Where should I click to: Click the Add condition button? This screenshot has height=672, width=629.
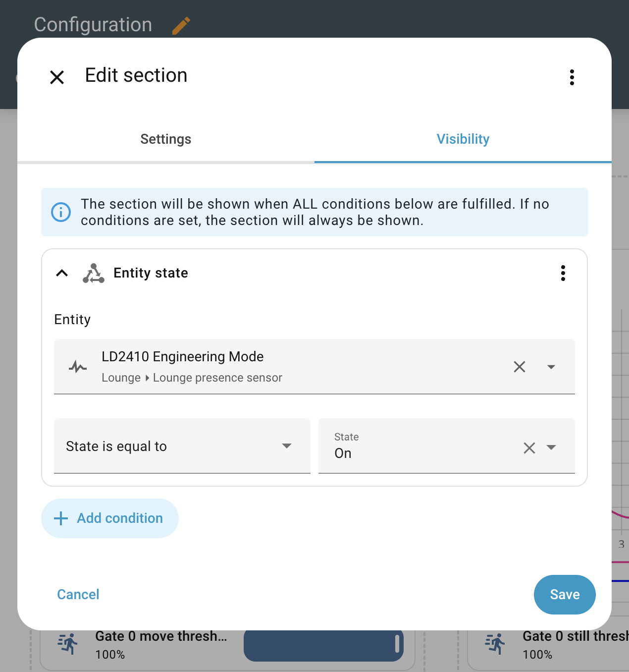pos(110,518)
